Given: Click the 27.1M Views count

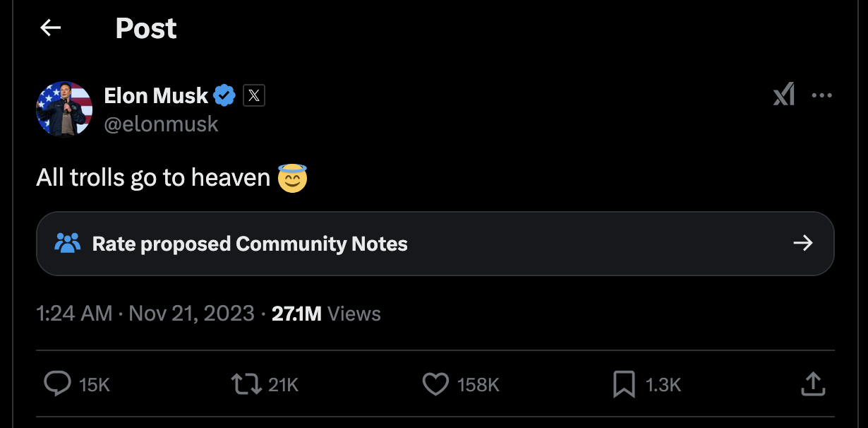Looking at the screenshot, I should (326, 314).
